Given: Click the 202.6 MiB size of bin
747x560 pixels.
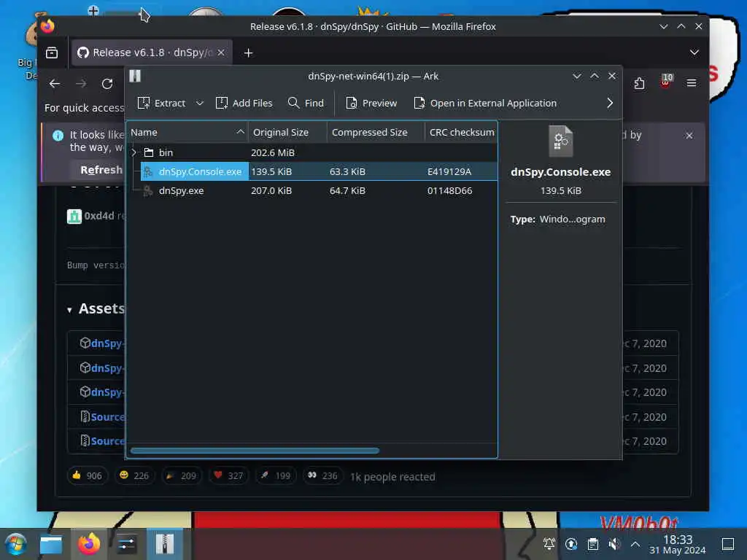Looking at the screenshot, I should 273,152.
